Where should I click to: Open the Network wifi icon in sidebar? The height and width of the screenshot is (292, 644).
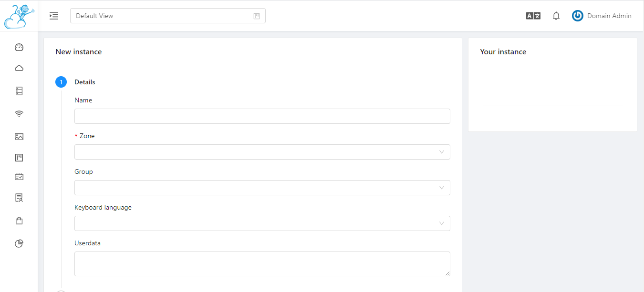coord(19,114)
